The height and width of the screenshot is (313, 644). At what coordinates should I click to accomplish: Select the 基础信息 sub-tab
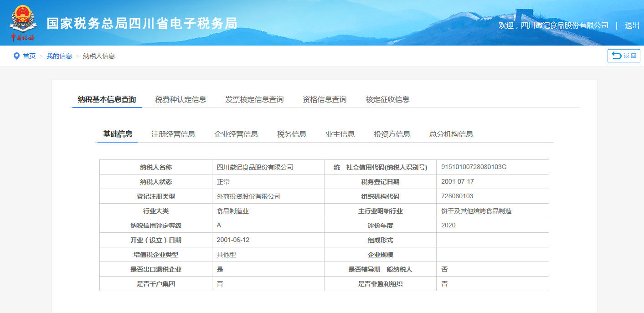(x=118, y=134)
